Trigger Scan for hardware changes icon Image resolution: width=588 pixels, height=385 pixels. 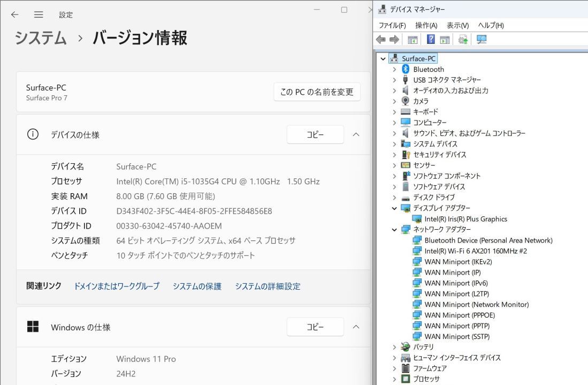(x=462, y=39)
